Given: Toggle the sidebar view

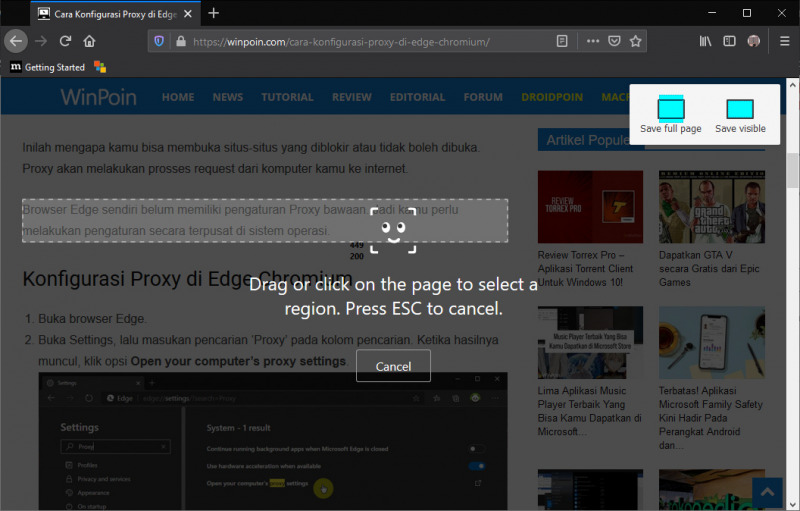Looking at the screenshot, I should (x=730, y=41).
